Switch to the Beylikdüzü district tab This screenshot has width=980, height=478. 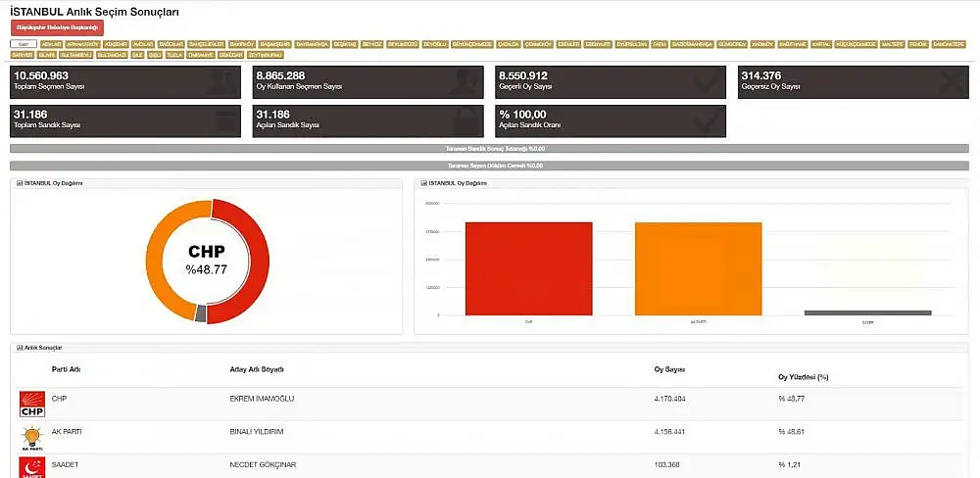click(x=403, y=44)
